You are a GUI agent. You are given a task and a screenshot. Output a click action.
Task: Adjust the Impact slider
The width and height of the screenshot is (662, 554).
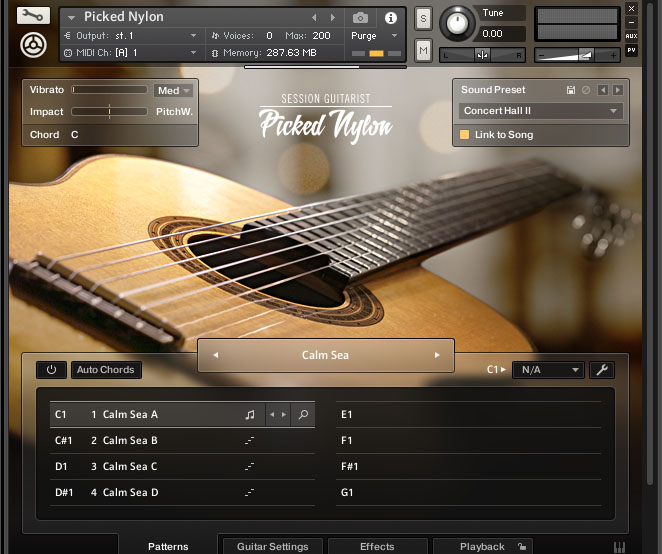pyautogui.click(x=109, y=111)
